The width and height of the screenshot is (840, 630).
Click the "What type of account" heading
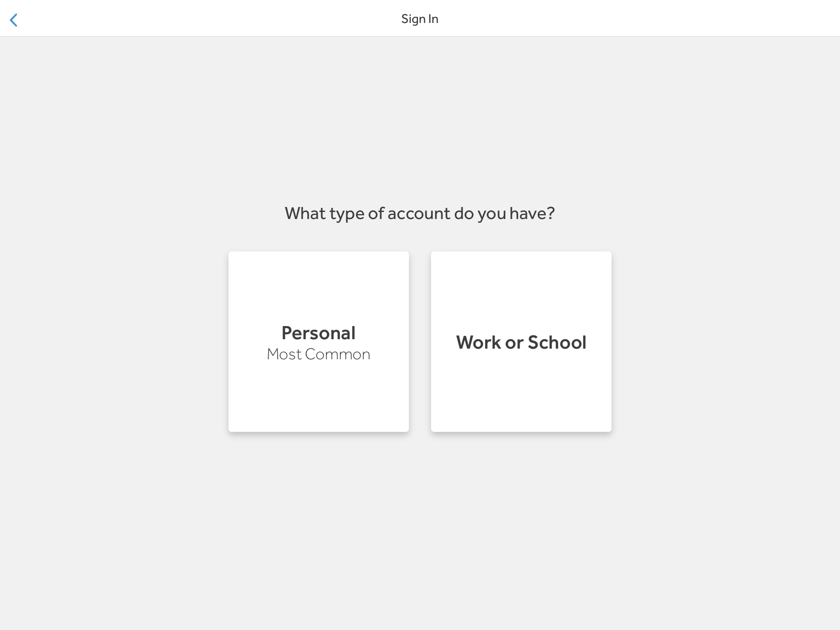(420, 213)
